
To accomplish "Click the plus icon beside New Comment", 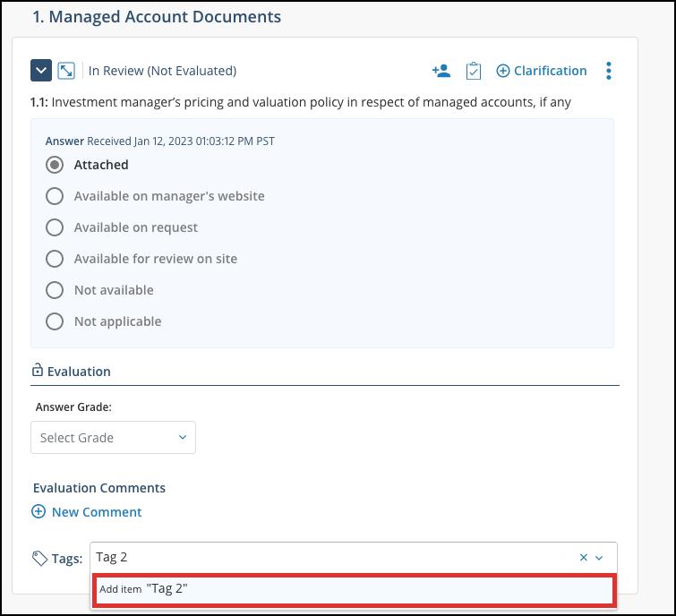I will [x=39, y=511].
